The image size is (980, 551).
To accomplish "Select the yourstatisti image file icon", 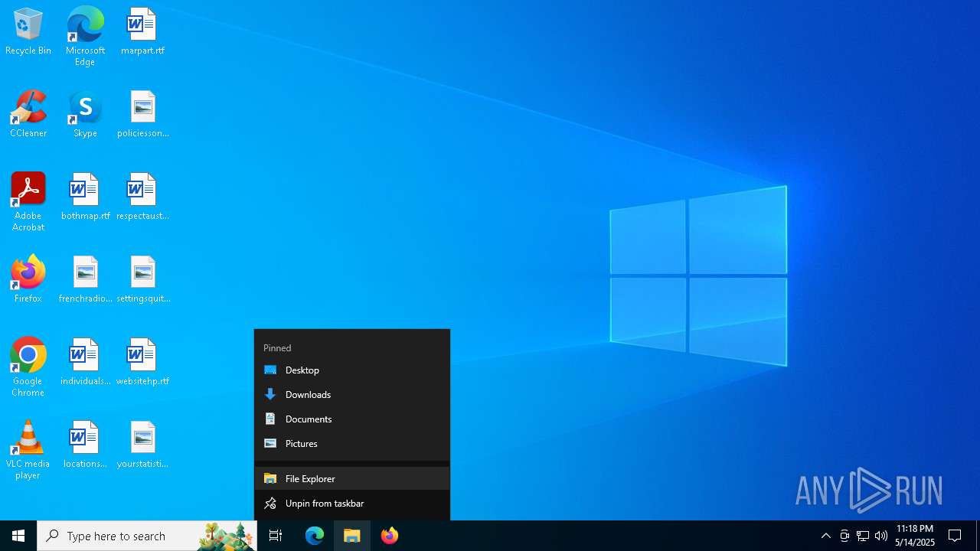I will [x=142, y=445].
